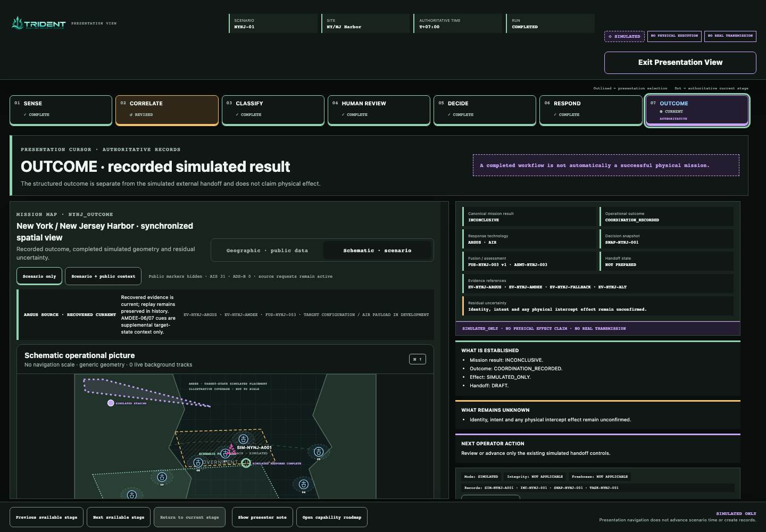Click the SIMULATED status badge
Viewport: 766px width, 532px height.
[x=625, y=36]
